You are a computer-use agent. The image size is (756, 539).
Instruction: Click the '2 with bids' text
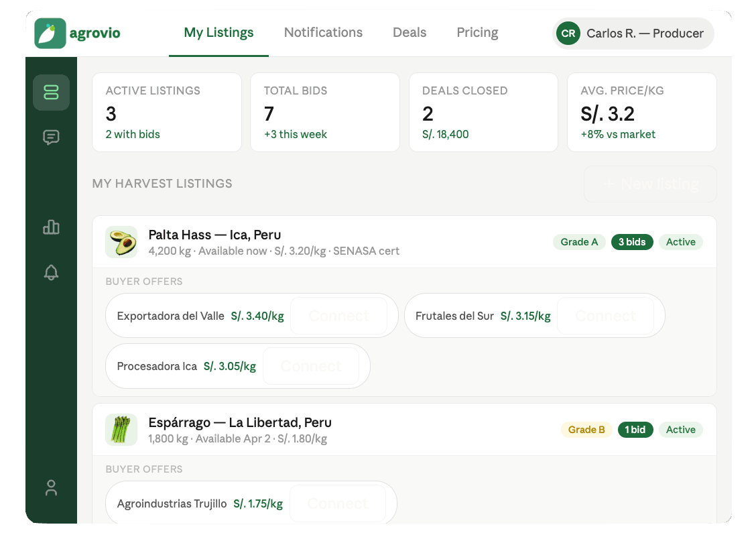(133, 135)
